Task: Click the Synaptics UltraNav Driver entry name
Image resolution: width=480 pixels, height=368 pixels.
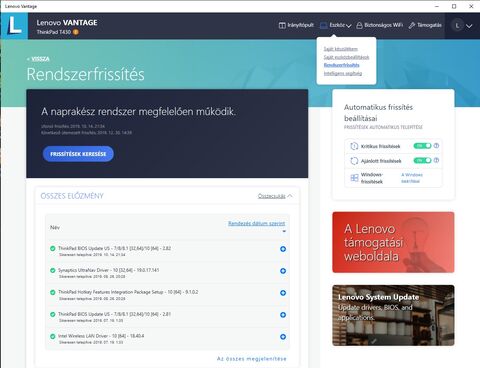Action: tap(108, 270)
